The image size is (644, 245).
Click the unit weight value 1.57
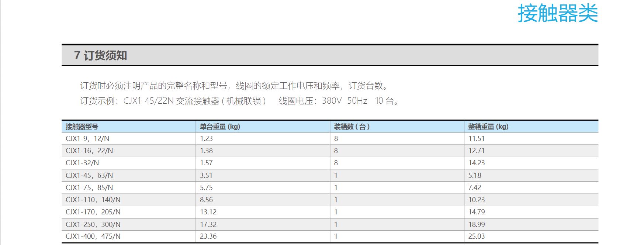pyautogui.click(x=207, y=163)
